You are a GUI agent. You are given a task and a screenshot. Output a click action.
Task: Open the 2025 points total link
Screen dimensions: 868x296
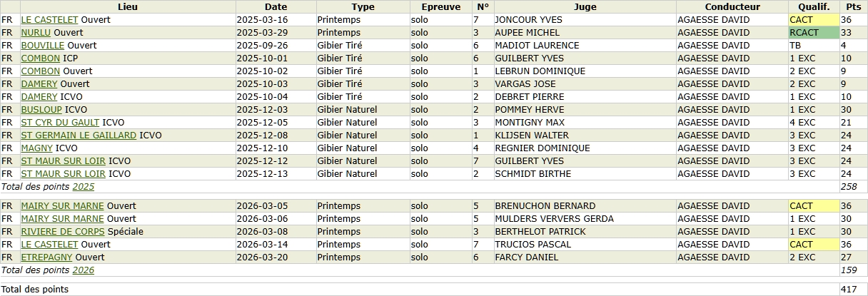click(x=84, y=187)
